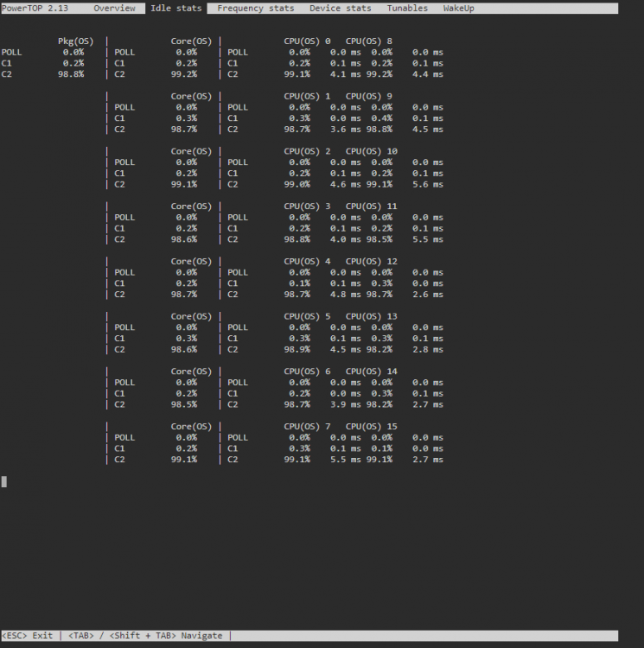Click CPU 13 C2 duration 2.8 ms
Image resolution: width=644 pixels, height=648 pixels.
[x=428, y=350]
